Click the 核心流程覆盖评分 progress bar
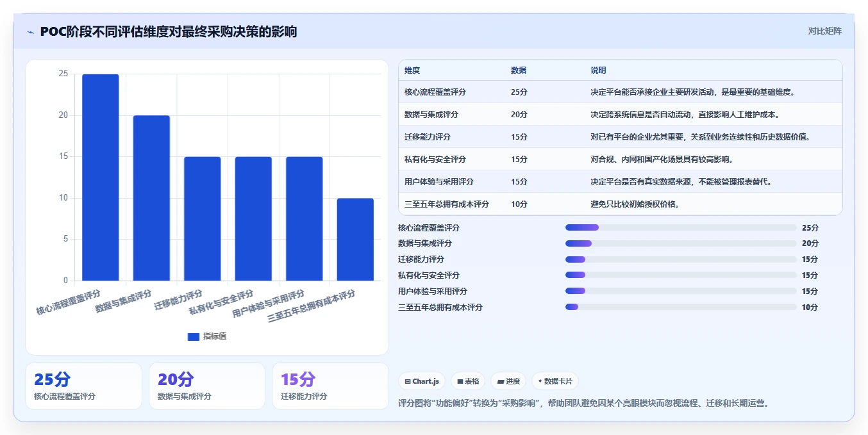 (x=681, y=227)
